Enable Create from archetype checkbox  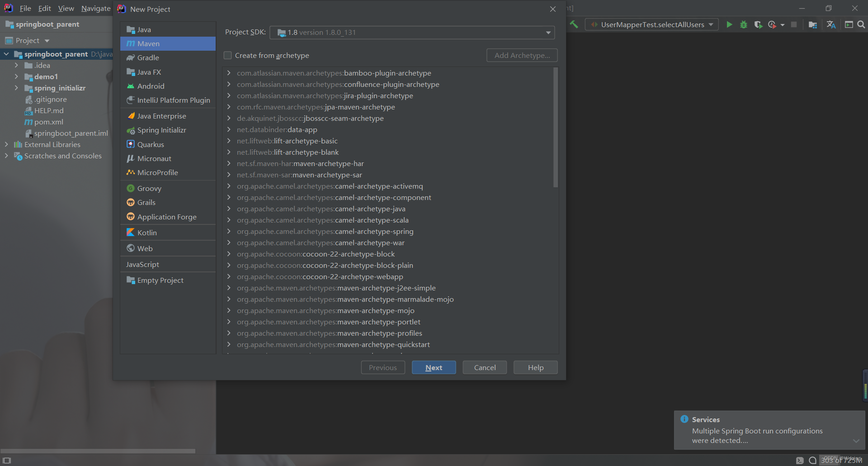[x=228, y=55]
